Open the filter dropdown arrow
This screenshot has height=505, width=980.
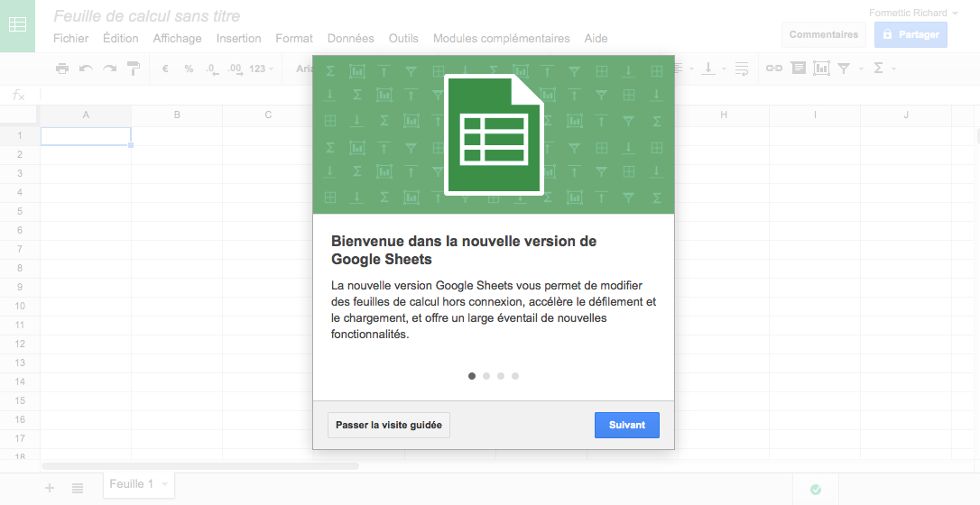861,69
